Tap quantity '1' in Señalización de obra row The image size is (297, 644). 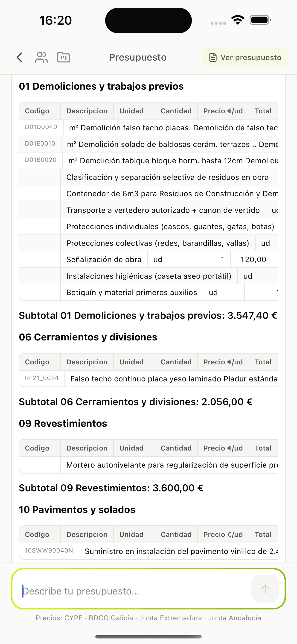[x=210, y=260]
